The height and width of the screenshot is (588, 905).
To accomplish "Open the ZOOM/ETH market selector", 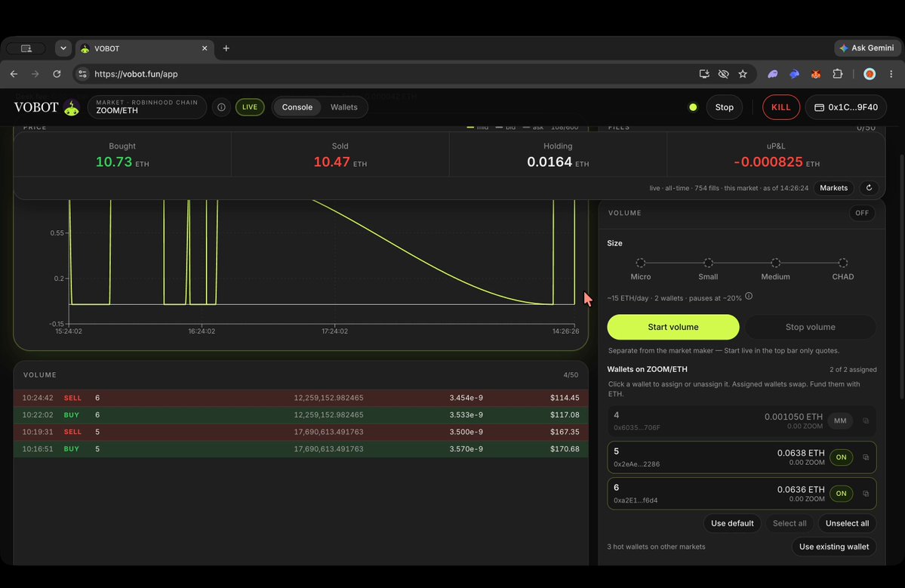I will (147, 107).
